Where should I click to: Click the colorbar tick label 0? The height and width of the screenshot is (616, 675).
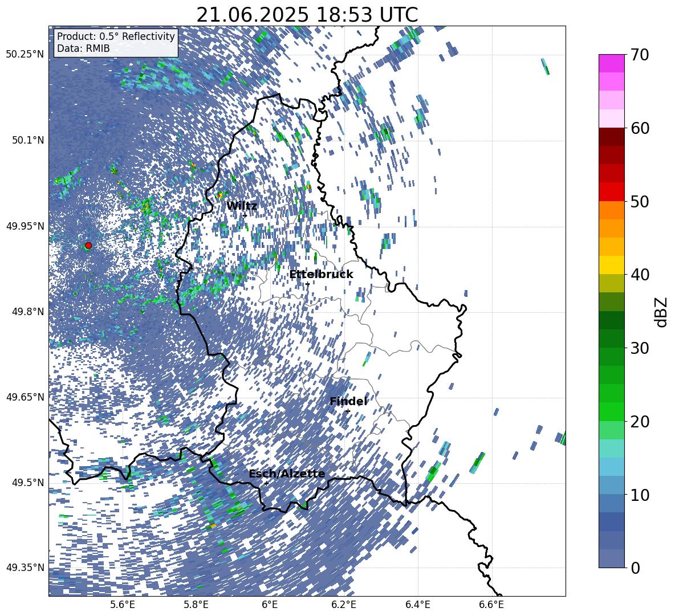pyautogui.click(x=635, y=568)
